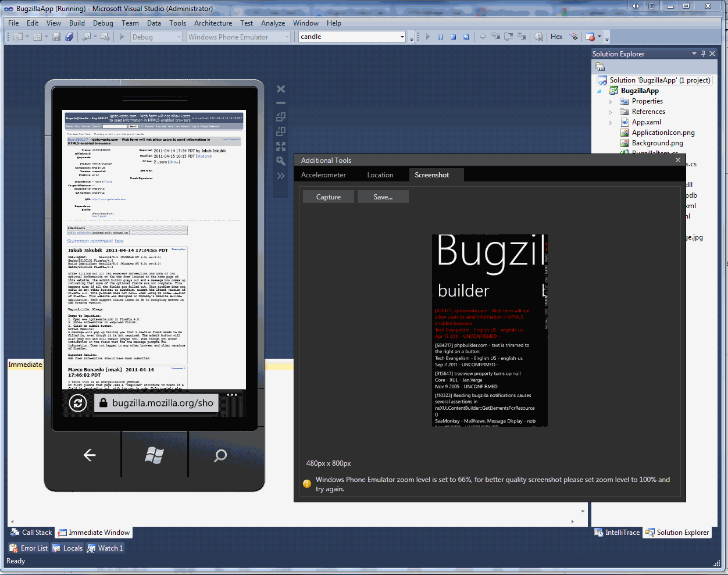Click the Restart debugging icon
The image size is (728, 575).
[466, 37]
